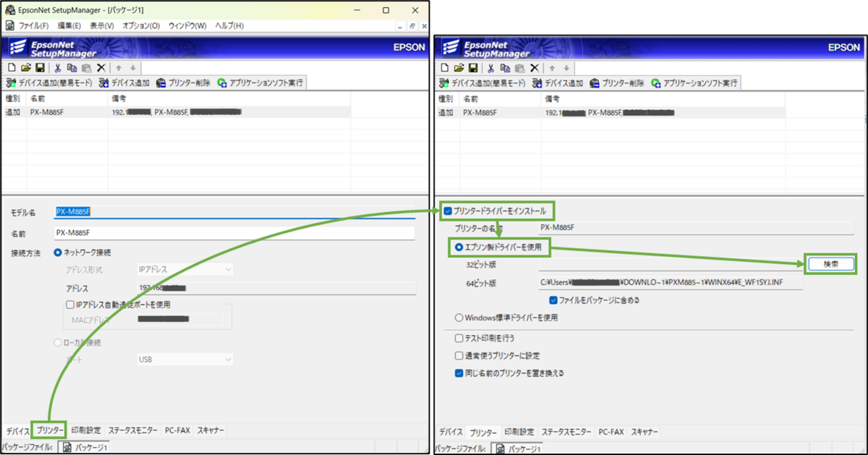This screenshot has width=868, height=455.
Task: Select Windows標準ドライバーを使用 radio button
Action: tap(459, 317)
